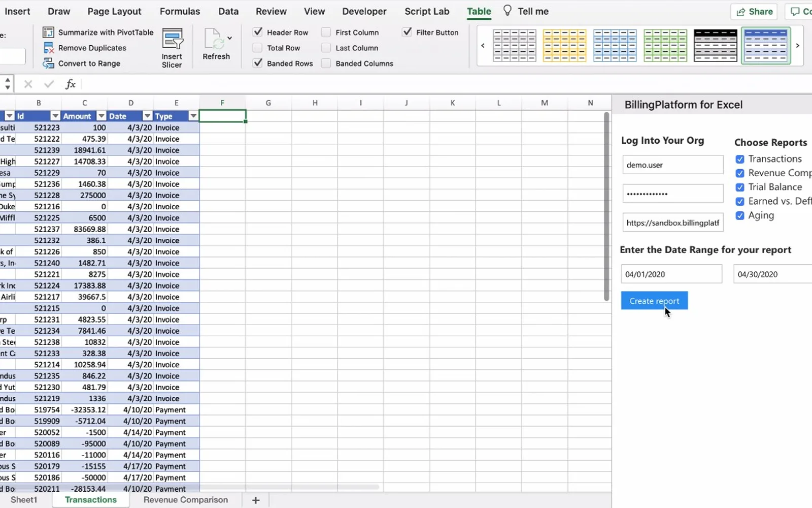Viewport: 812px width, 508px height.
Task: Enable the Banded Columns checkbox
Action: [x=326, y=63]
